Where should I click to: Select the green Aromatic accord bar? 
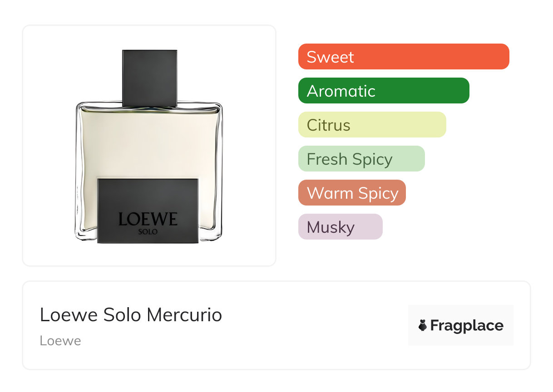click(384, 91)
